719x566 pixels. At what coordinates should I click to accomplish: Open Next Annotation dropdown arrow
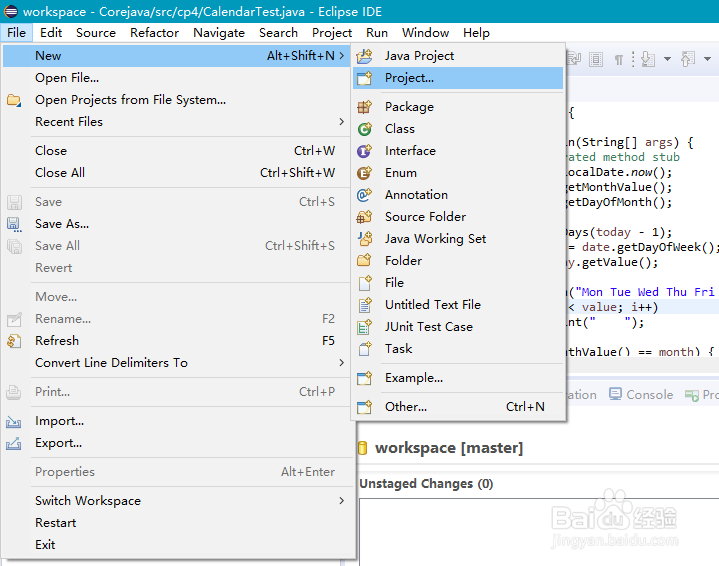667,59
